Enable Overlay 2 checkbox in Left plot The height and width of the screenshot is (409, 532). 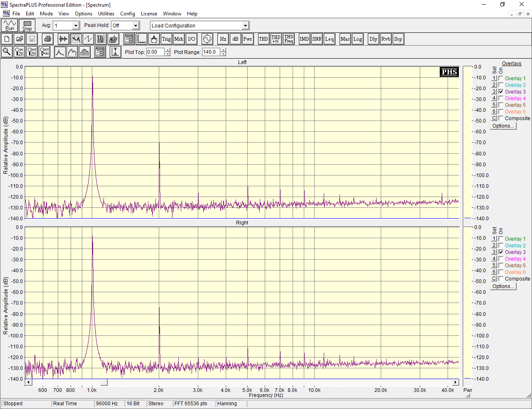coord(501,85)
